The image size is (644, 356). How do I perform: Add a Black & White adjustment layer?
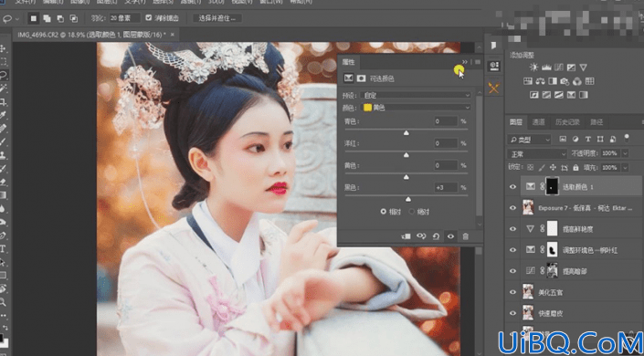click(x=553, y=81)
